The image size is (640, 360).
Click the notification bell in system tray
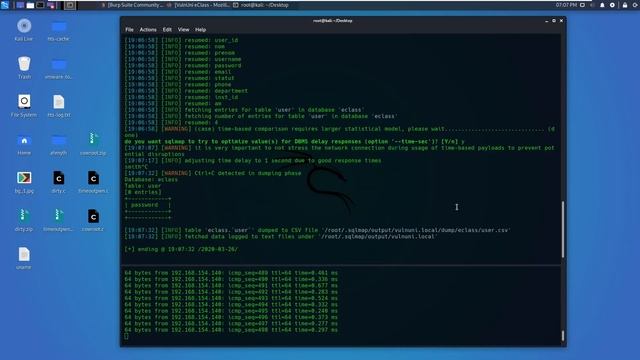[602, 5]
